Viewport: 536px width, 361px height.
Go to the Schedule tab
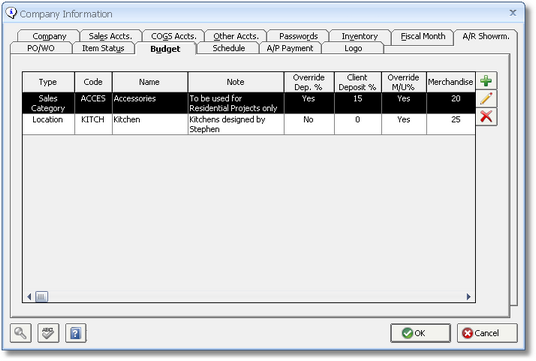[228, 48]
